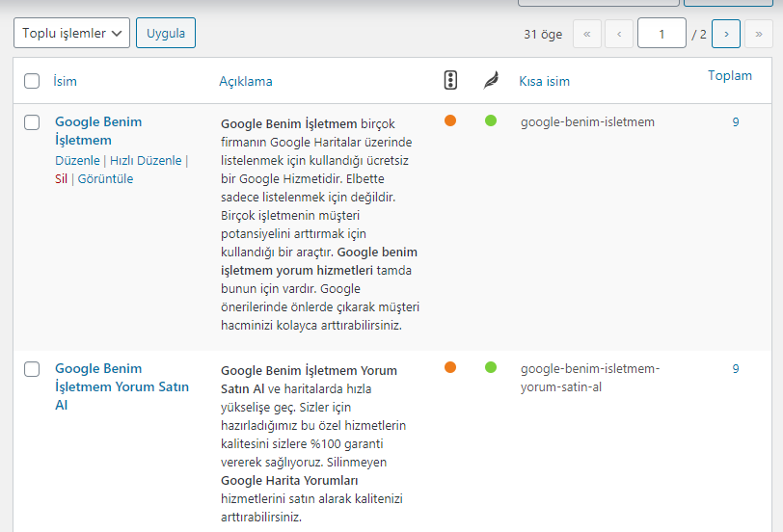Go to next page with right arrow
Screen dimensions: 783x532
coord(725,34)
